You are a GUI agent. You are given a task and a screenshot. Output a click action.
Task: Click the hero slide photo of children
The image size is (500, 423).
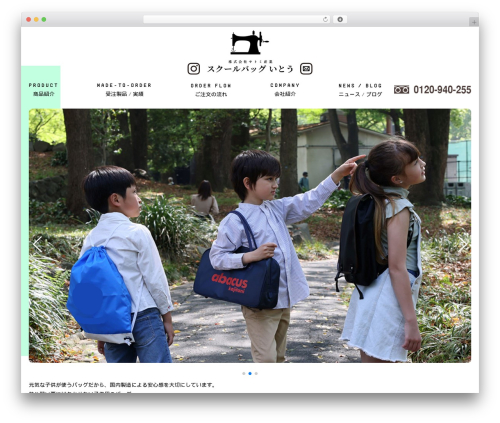tap(250, 236)
